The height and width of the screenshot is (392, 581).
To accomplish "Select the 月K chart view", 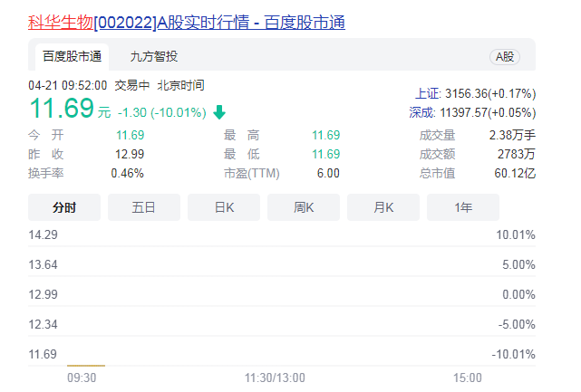I will [383, 207].
